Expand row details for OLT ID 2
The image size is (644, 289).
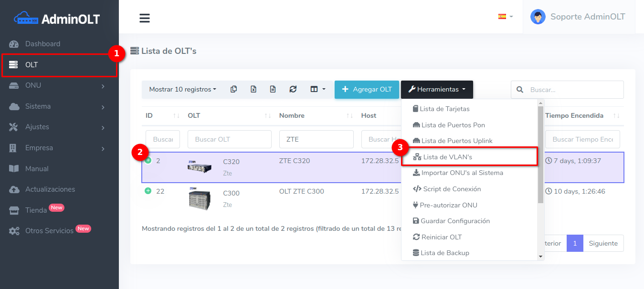pyautogui.click(x=148, y=160)
